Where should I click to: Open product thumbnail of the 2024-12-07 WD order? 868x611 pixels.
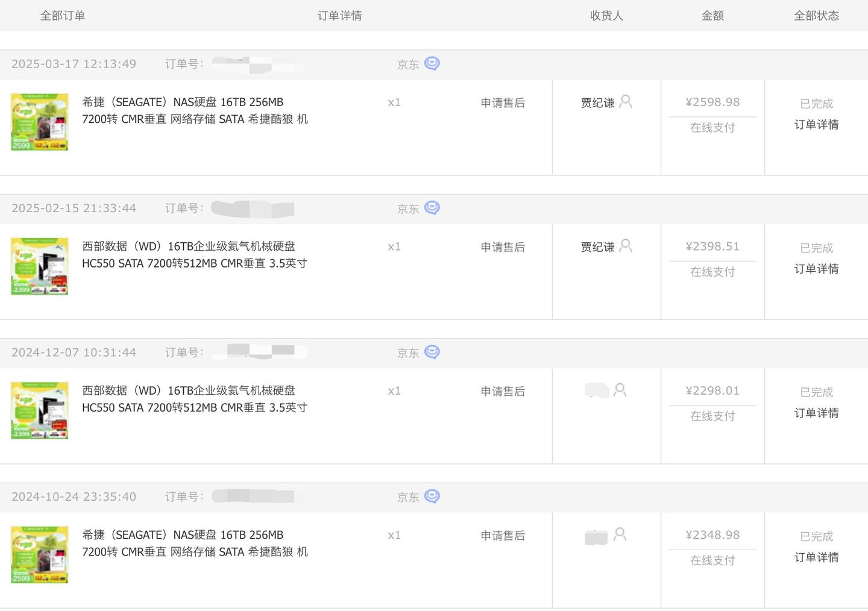pos(40,410)
